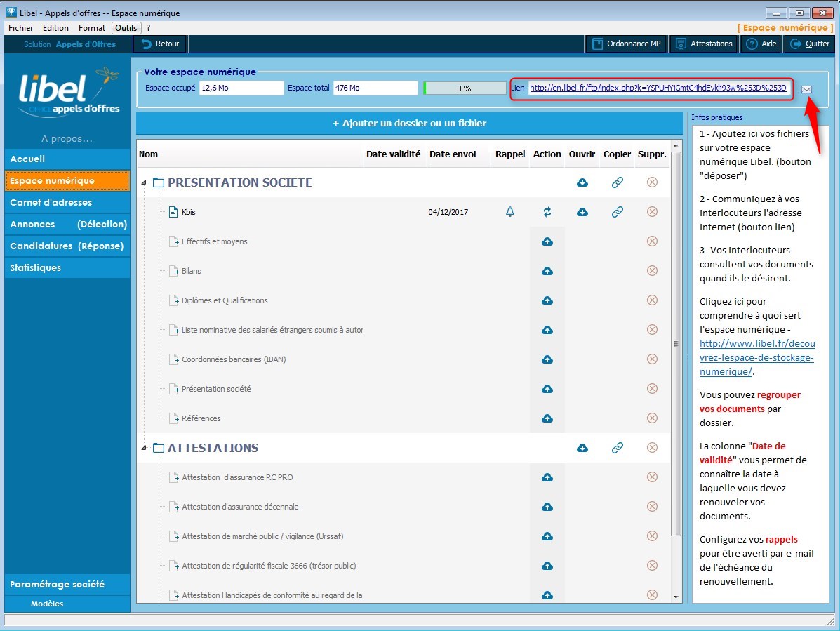
Task: Open Statistiques section
Action: 67,268
